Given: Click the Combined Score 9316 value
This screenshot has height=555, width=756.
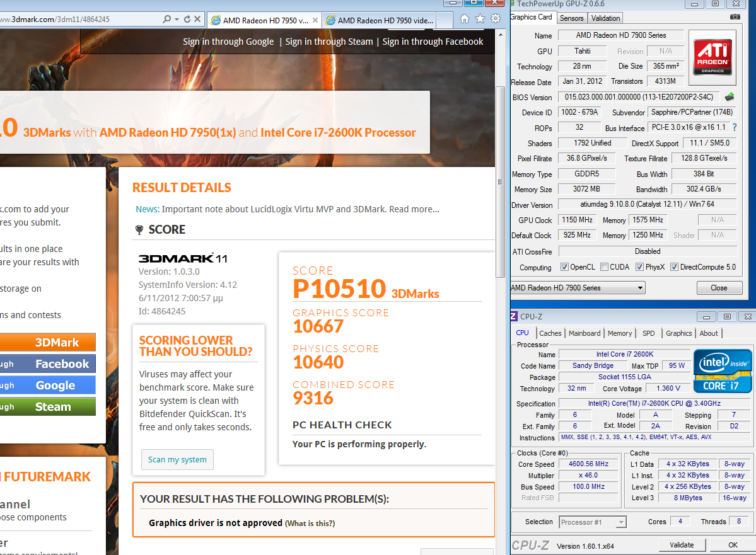Looking at the screenshot, I should click(x=313, y=398).
